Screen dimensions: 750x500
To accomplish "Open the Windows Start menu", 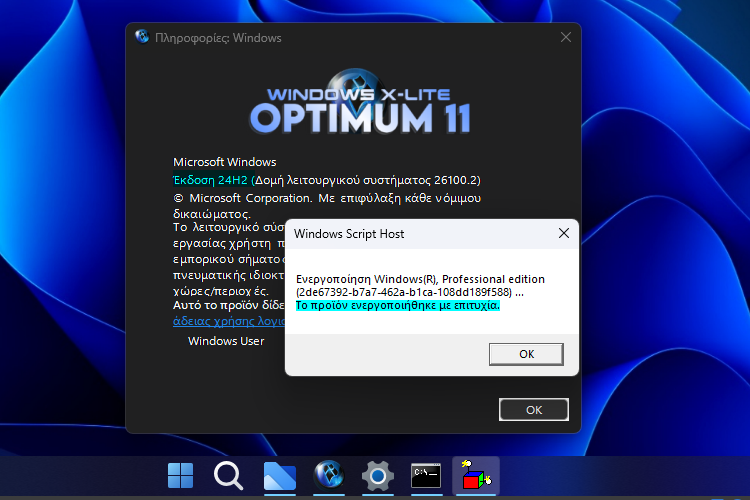I will pyautogui.click(x=181, y=476).
